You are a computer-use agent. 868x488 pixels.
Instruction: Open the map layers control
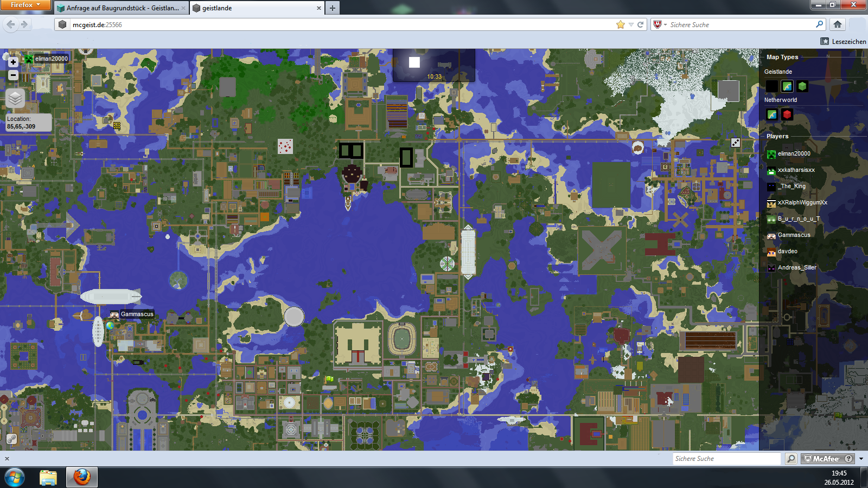15,98
